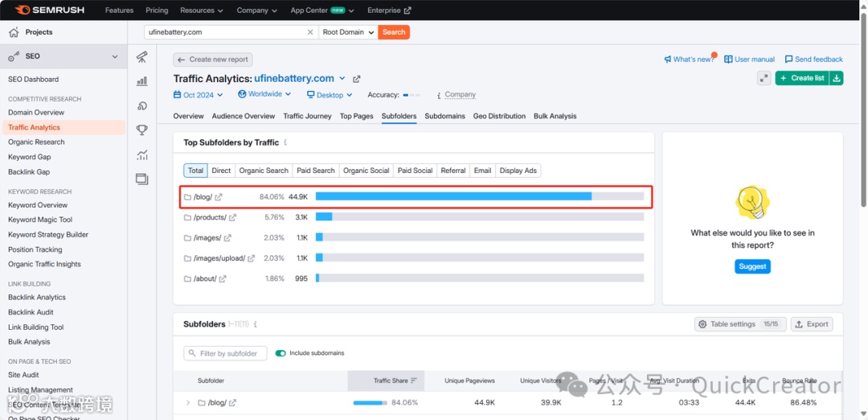The width and height of the screenshot is (868, 420).
Task: Click the Suggest button
Action: (x=752, y=266)
